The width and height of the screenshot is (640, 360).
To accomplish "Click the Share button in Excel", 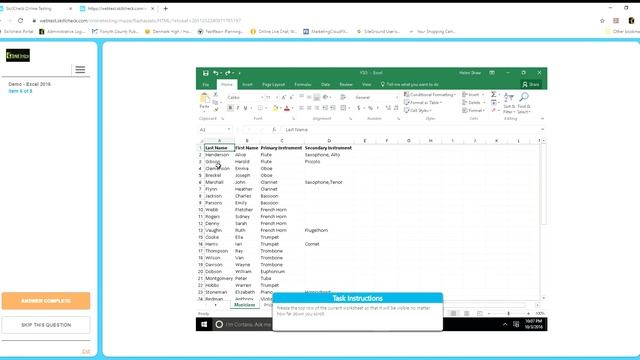I will (531, 84).
